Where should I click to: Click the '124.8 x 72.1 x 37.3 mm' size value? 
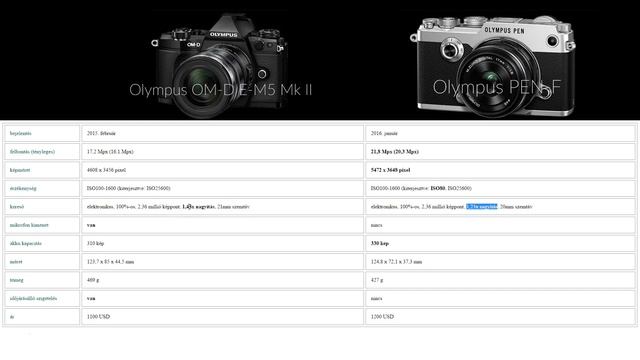click(396, 262)
